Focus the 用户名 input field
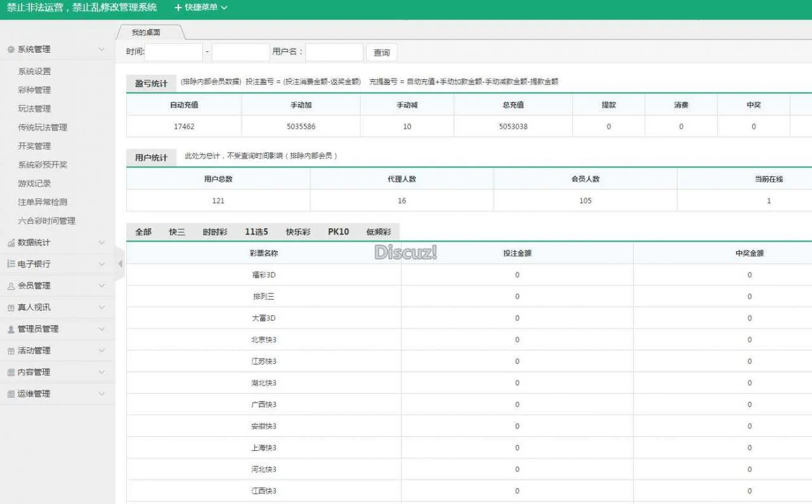This screenshot has height=504, width=812. click(334, 52)
